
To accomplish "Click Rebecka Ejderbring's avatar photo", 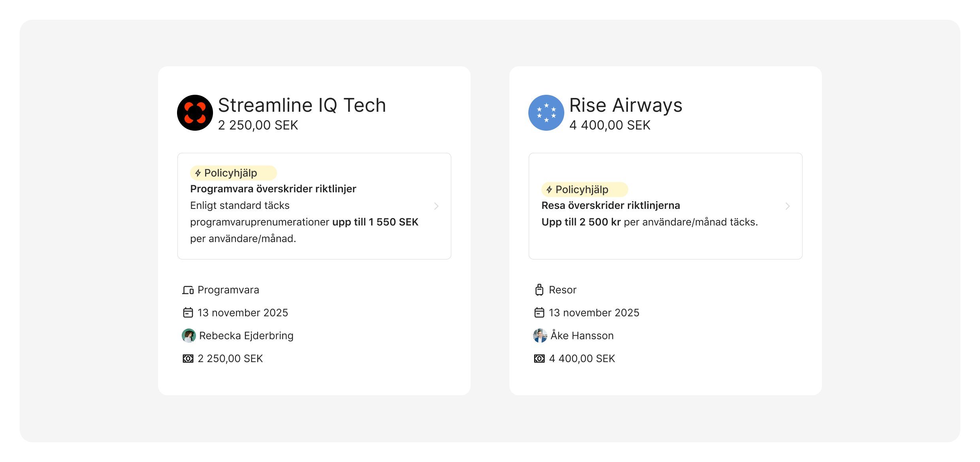I will click(x=188, y=336).
